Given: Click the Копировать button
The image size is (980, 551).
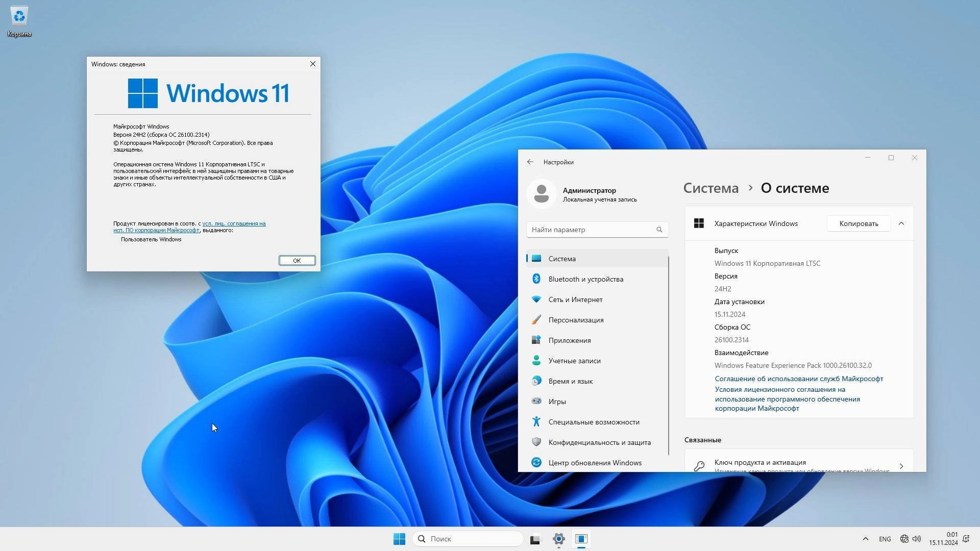Looking at the screenshot, I should 859,223.
